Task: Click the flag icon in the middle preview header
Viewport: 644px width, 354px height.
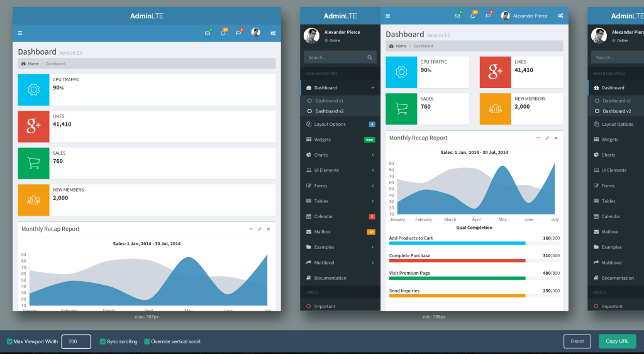Action: click(x=487, y=16)
